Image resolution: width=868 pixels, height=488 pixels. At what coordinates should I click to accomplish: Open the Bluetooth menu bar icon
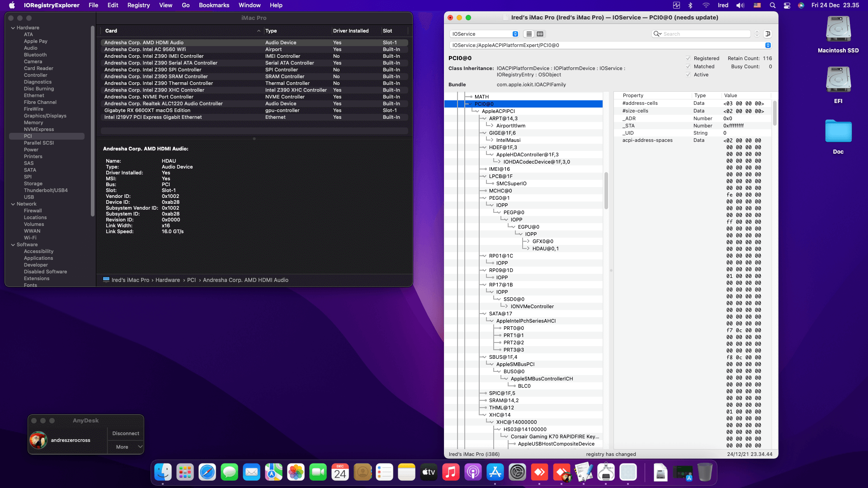(x=690, y=5)
